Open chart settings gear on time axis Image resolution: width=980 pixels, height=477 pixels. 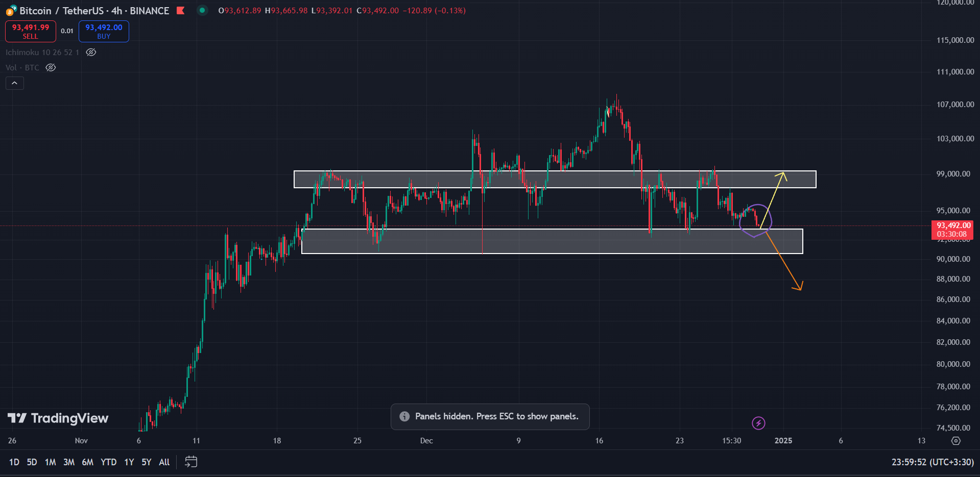(956, 441)
